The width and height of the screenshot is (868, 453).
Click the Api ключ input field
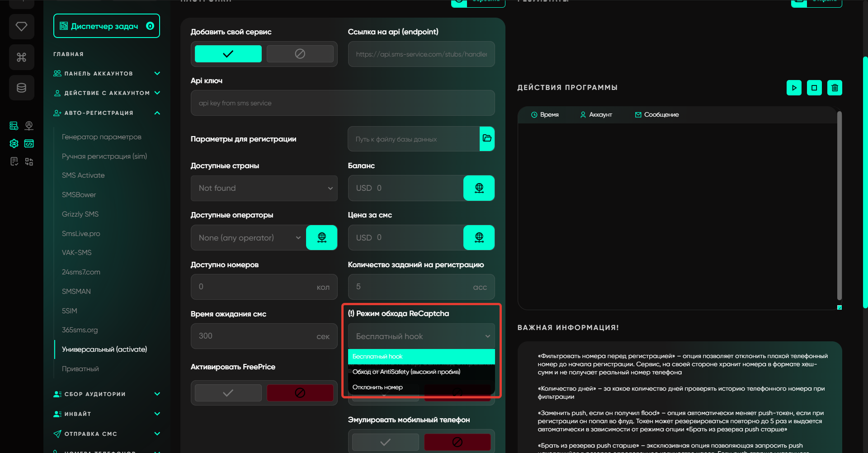[342, 103]
